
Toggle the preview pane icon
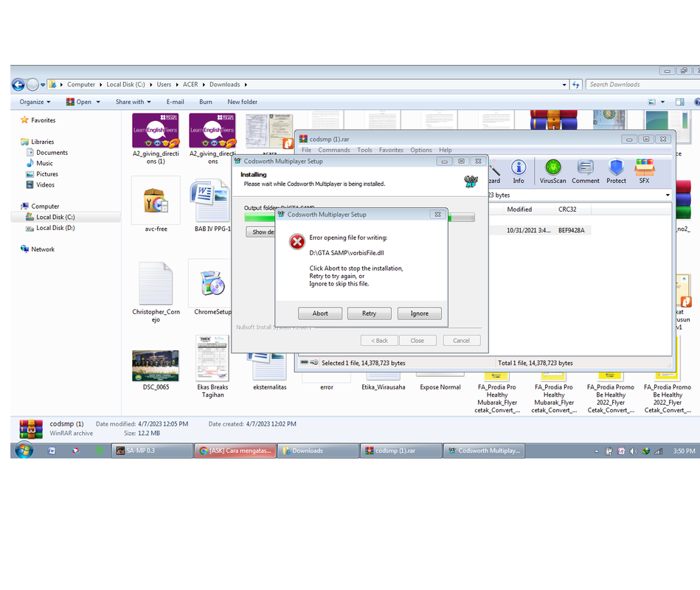click(679, 102)
